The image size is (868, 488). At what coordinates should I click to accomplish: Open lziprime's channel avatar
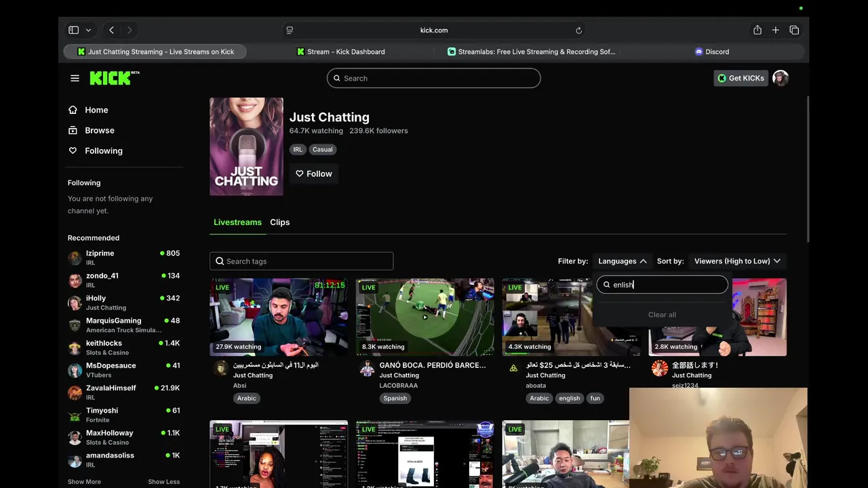pos(75,258)
